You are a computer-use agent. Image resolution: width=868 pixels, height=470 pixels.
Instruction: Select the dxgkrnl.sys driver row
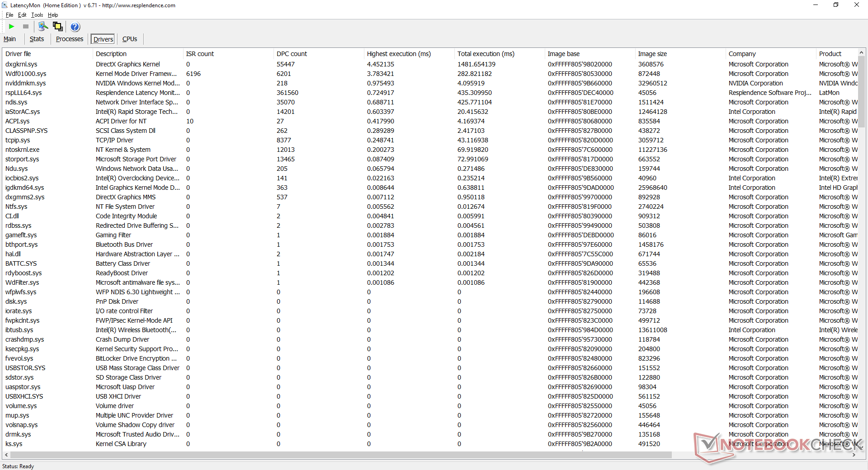(430, 64)
